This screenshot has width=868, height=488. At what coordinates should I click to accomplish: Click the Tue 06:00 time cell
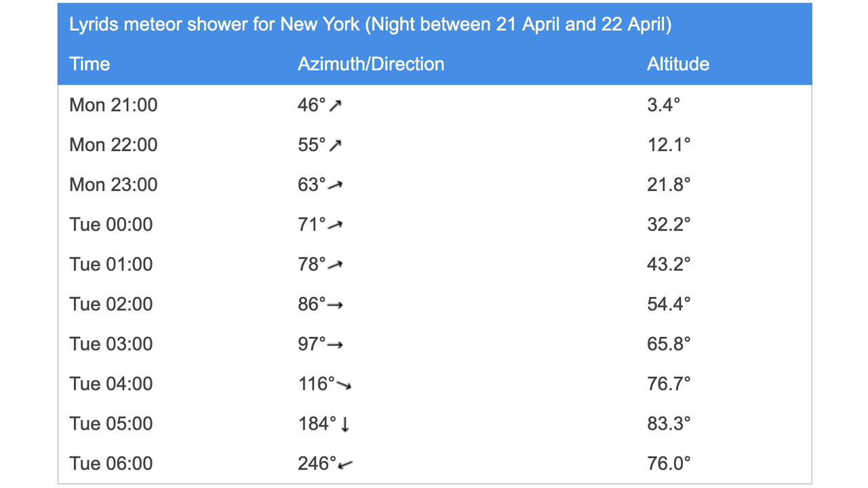pyautogui.click(x=111, y=464)
